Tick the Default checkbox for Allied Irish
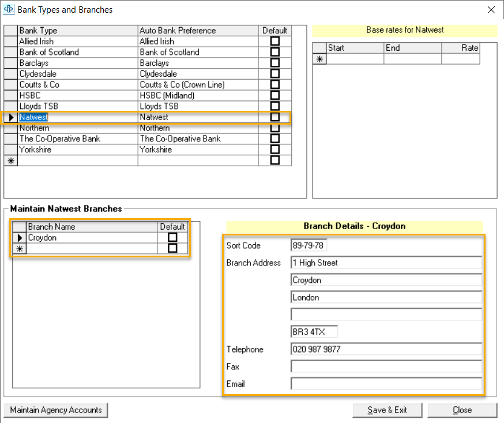Viewport: 504px width, 423px height. [x=275, y=41]
